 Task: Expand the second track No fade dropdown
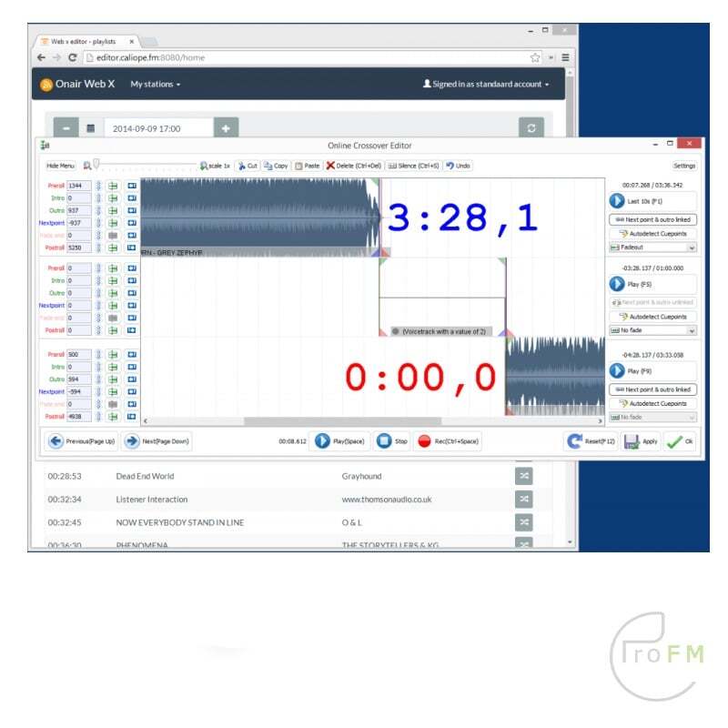(652, 330)
